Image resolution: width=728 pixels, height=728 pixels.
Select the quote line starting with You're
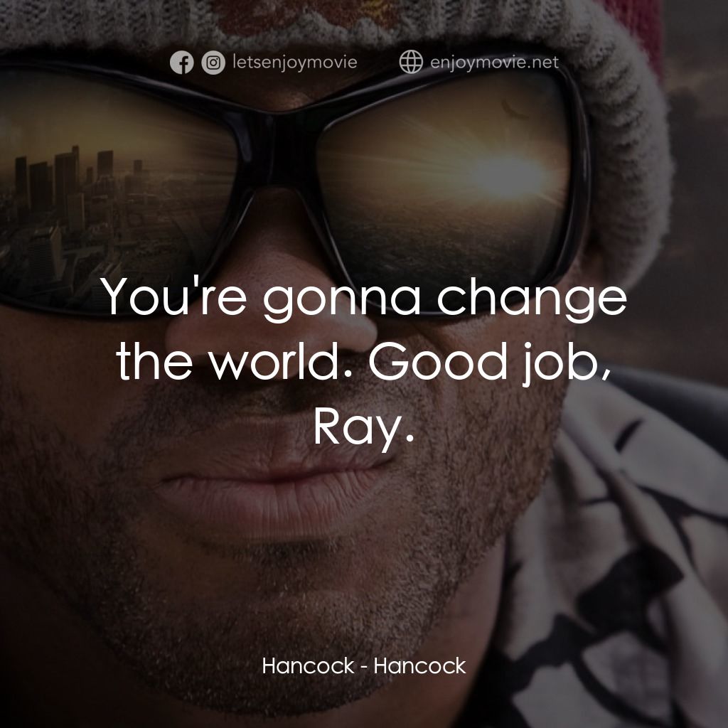click(x=364, y=300)
